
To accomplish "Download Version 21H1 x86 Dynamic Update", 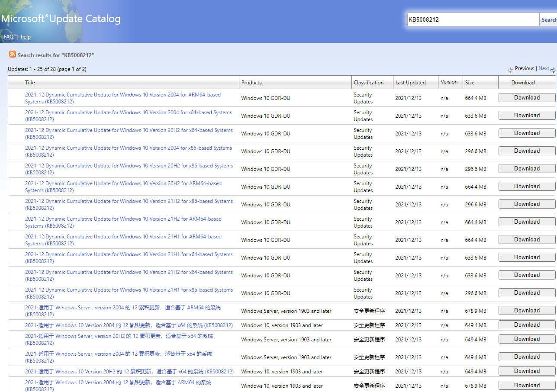I will point(527,293).
